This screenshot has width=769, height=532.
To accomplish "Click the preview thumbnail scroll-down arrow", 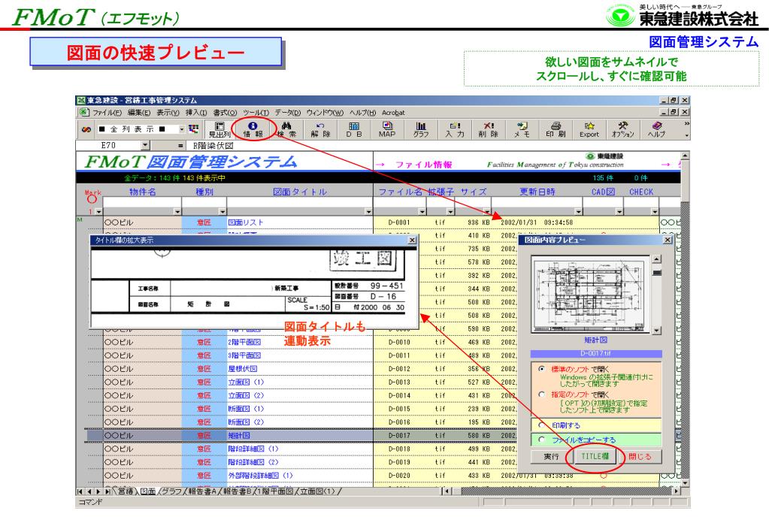I will click(656, 331).
